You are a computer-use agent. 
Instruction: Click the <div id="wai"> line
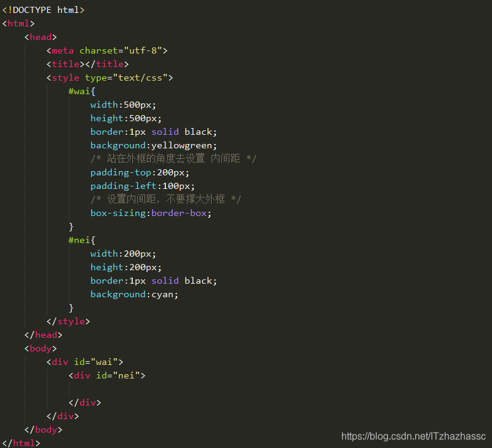click(85, 362)
